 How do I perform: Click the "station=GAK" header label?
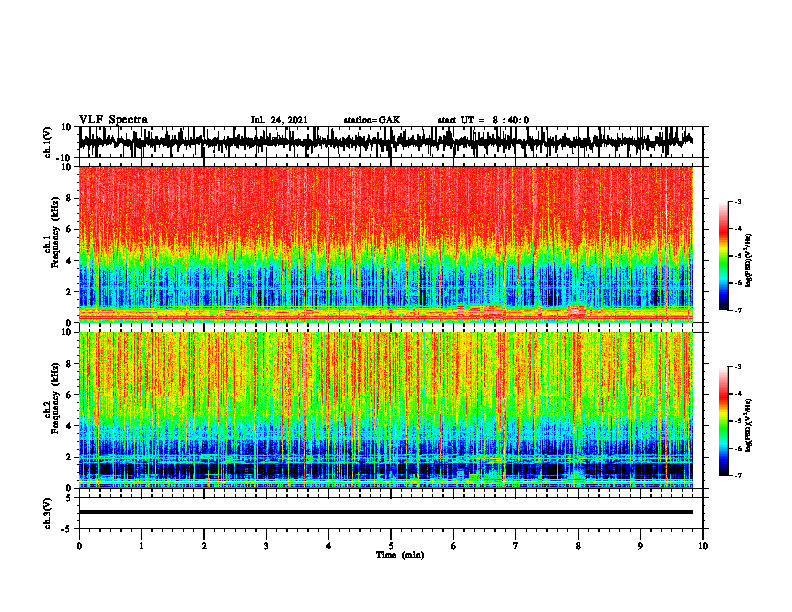tap(372, 120)
